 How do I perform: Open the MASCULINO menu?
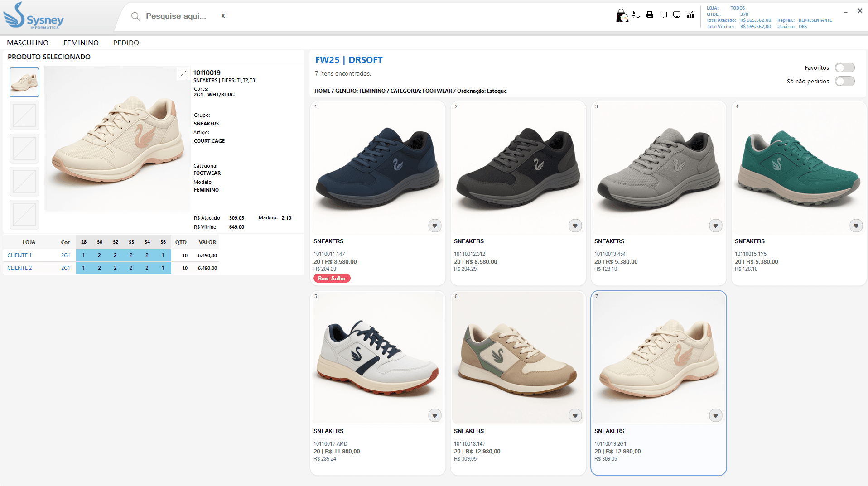point(28,43)
